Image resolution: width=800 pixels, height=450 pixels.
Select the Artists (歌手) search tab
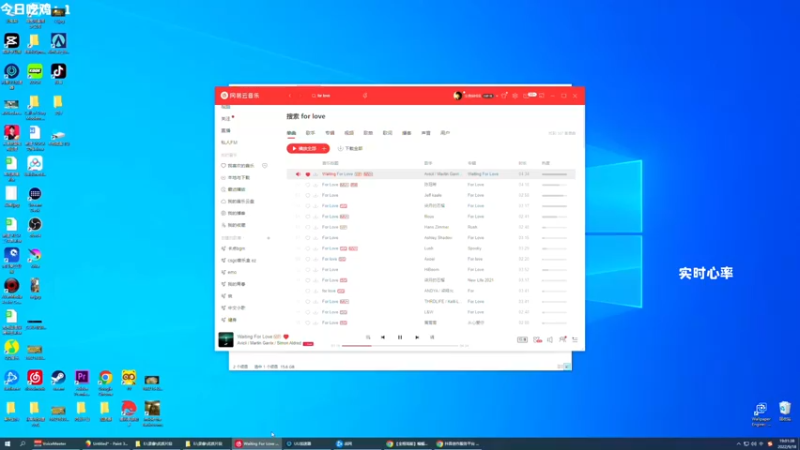pyautogui.click(x=310, y=133)
